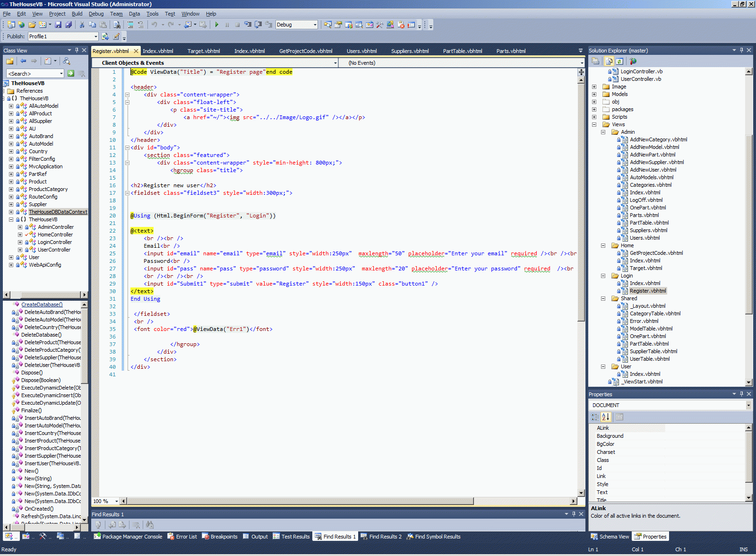Image resolution: width=756 pixels, height=556 pixels.
Task: Open _Layout.vbhtml in the Shared folder
Action: tap(647, 306)
